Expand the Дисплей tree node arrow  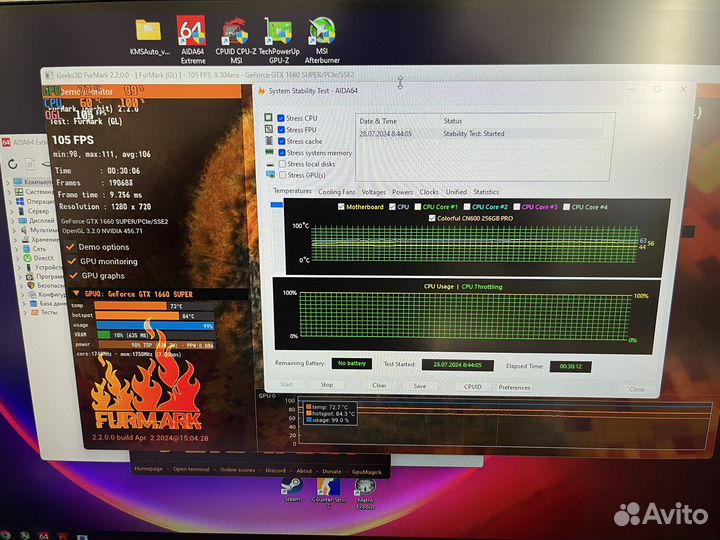click(13, 221)
